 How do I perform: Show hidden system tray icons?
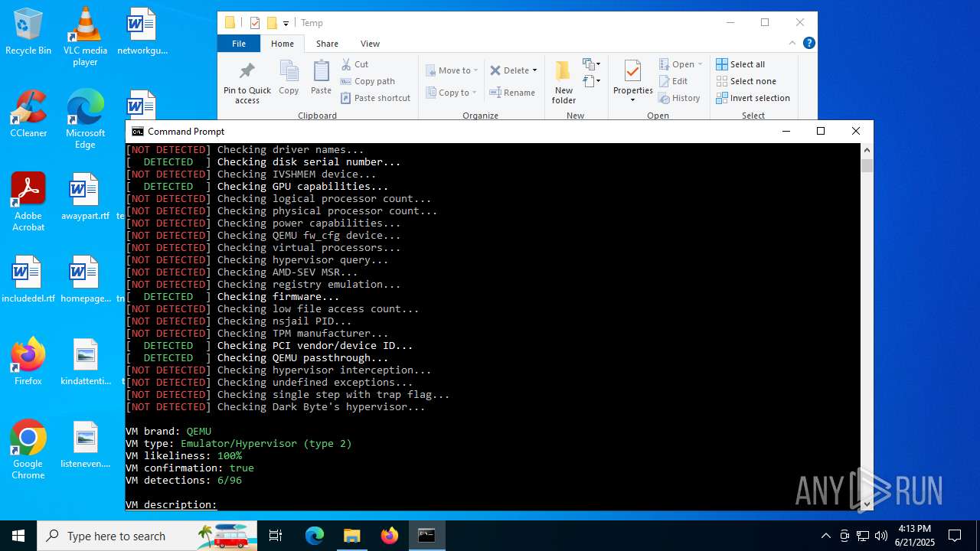(825, 536)
